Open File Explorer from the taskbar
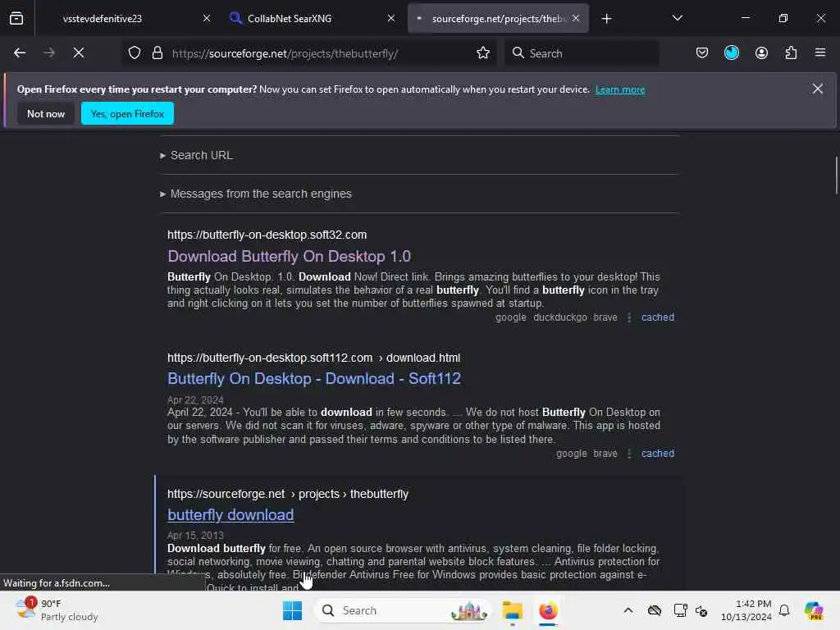This screenshot has height=630, width=840. [512, 610]
